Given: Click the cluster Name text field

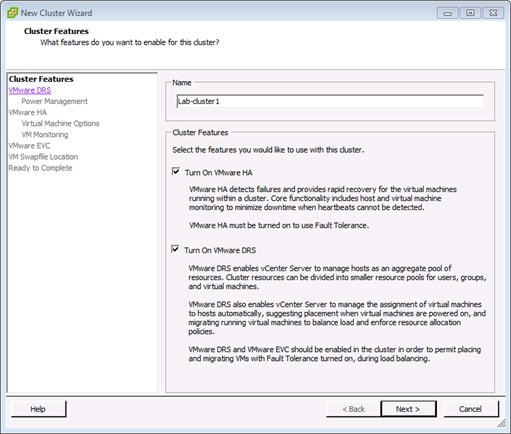Looking at the screenshot, I should click(x=330, y=101).
